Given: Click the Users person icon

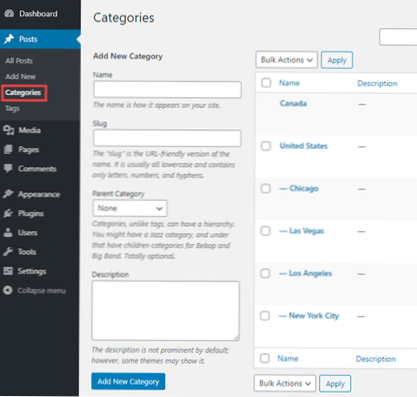Looking at the screenshot, I should pyautogui.click(x=8, y=232).
